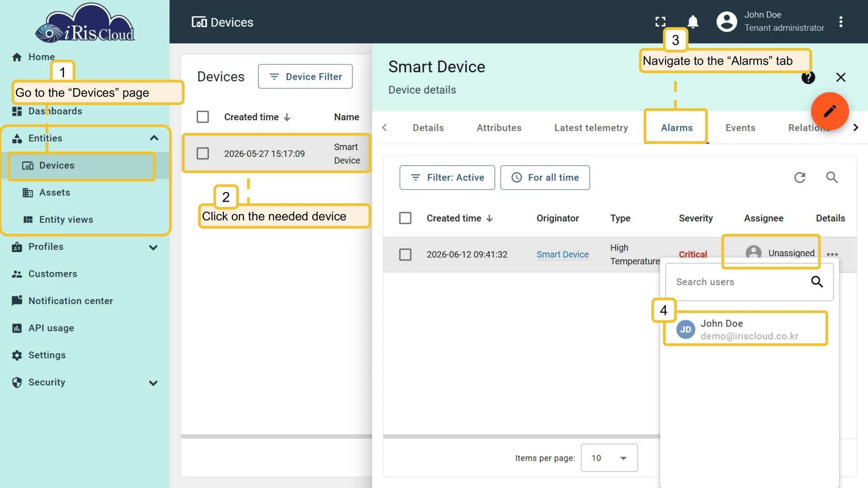Open the three-dot menu in header
The height and width of the screenshot is (488, 868).
tap(840, 22)
